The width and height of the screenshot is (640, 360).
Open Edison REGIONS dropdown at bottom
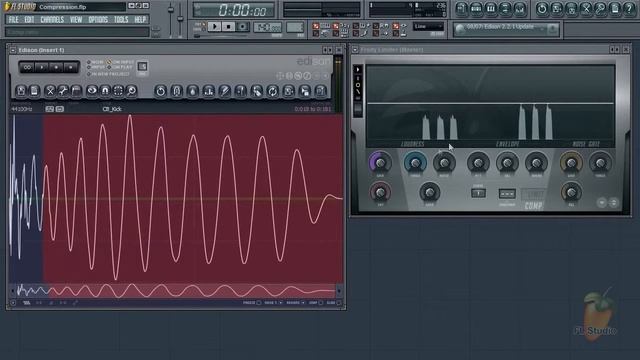(295, 303)
